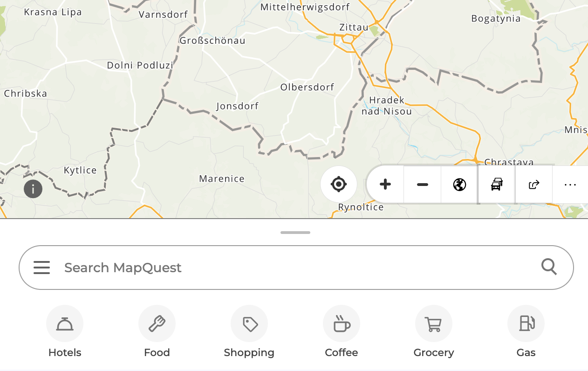The height and width of the screenshot is (371, 588).
Task: Click the map info icon
Action: coord(33,189)
